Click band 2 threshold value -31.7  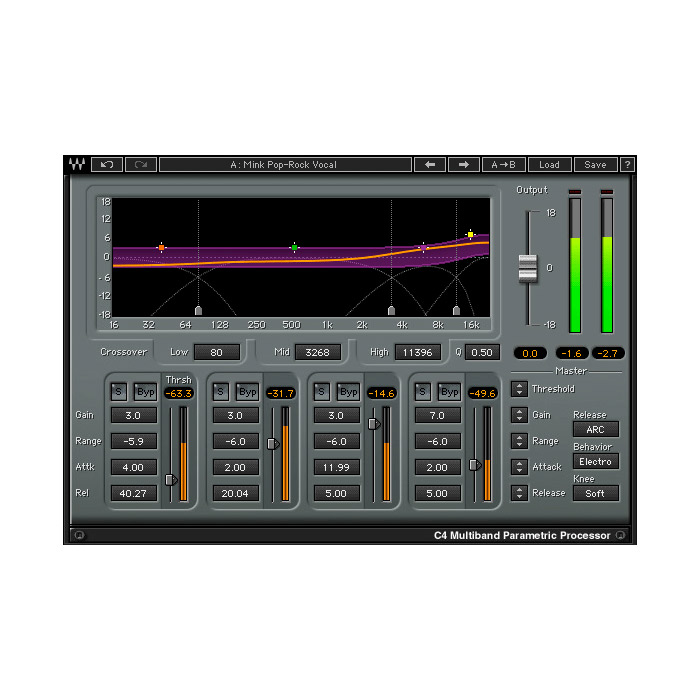point(280,393)
